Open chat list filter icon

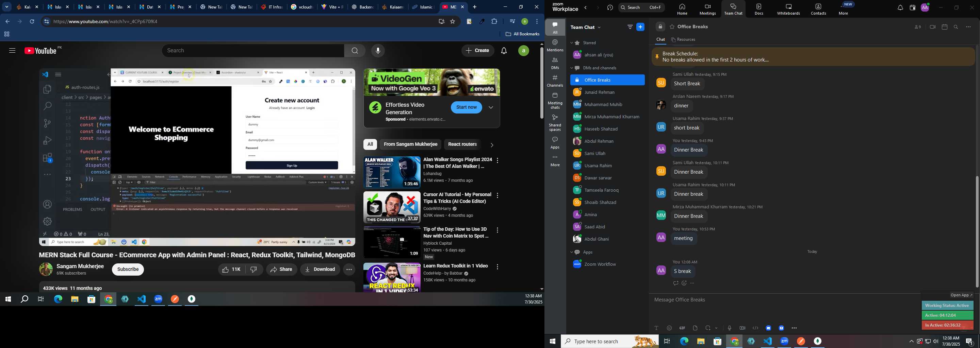630,27
